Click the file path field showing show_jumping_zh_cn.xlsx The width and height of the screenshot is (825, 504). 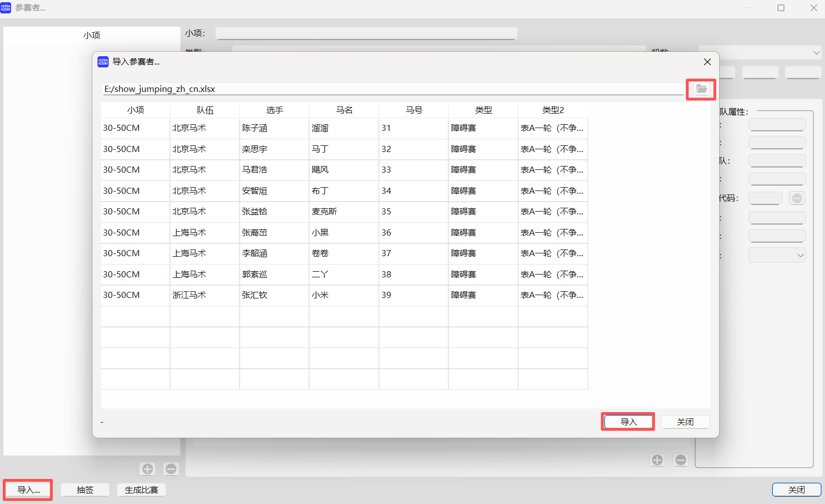[x=390, y=89]
